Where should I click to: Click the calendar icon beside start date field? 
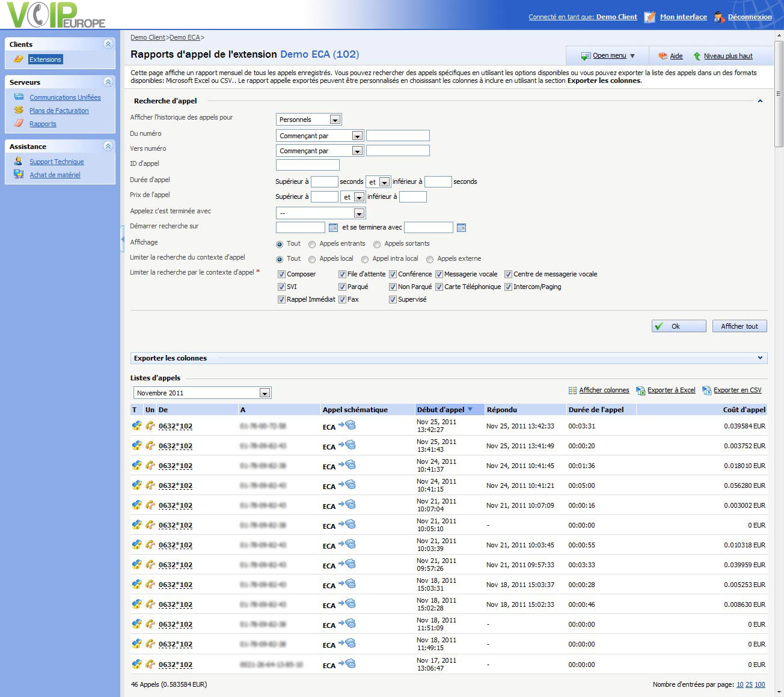(x=333, y=228)
